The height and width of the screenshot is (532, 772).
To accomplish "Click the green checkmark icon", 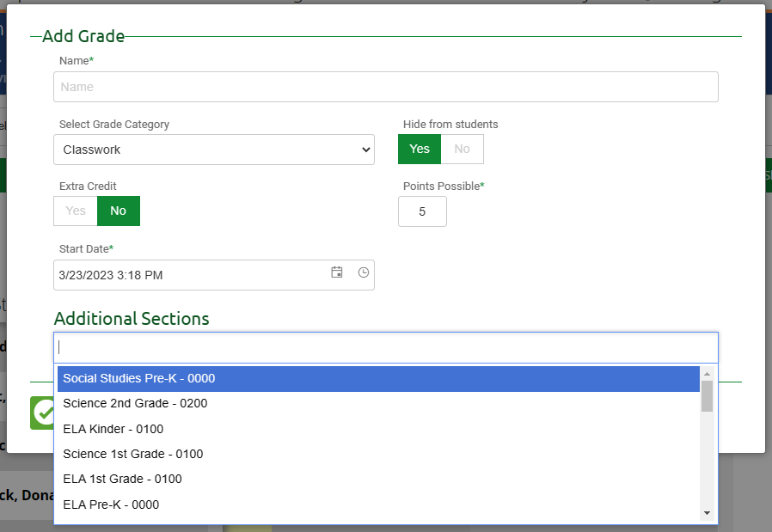I will click(x=42, y=413).
